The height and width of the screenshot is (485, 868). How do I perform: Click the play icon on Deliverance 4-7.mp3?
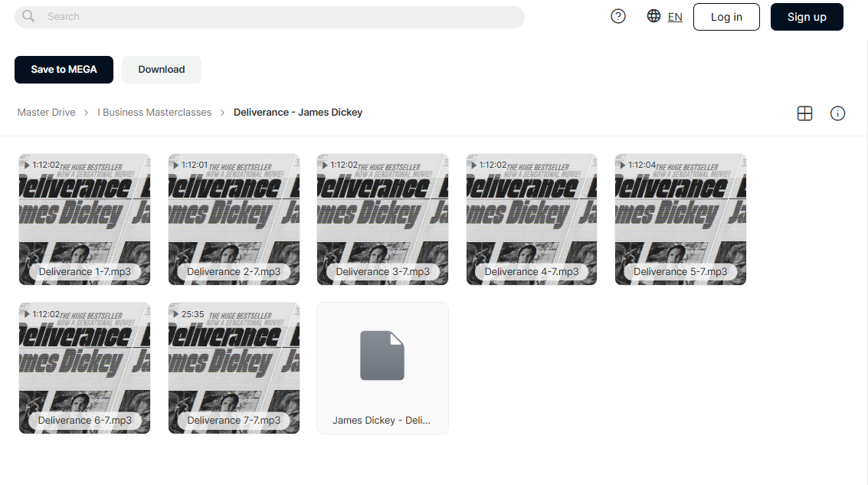click(473, 165)
